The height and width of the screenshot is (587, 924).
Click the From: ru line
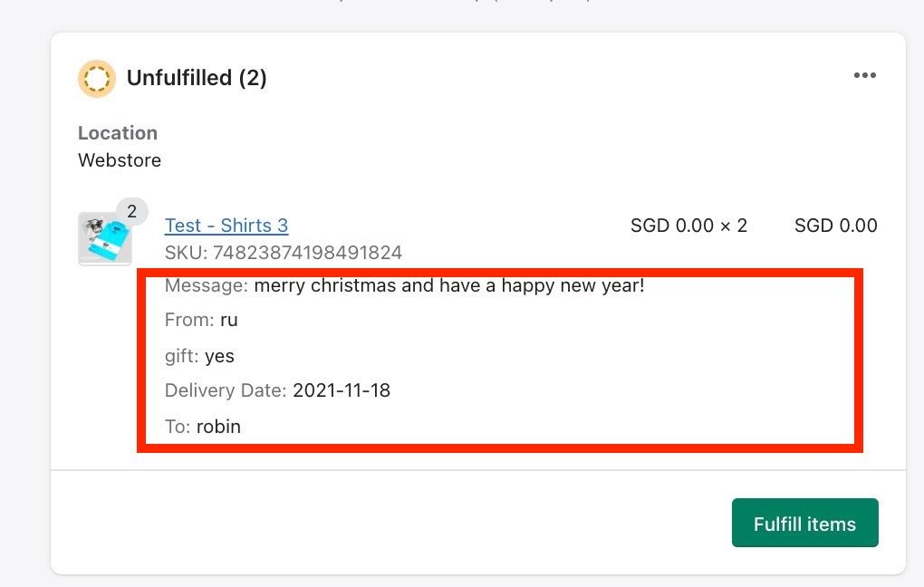(201, 320)
